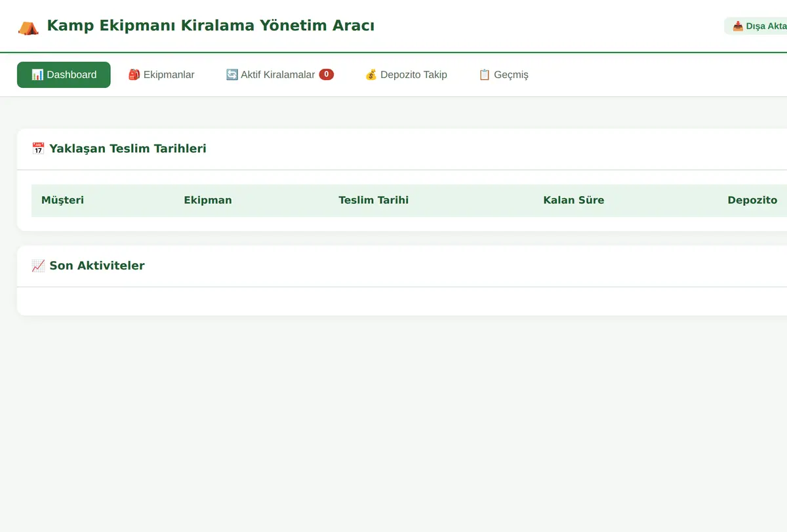The height and width of the screenshot is (532, 787).
Task: Click the tent logo icon in the header
Action: (28, 27)
